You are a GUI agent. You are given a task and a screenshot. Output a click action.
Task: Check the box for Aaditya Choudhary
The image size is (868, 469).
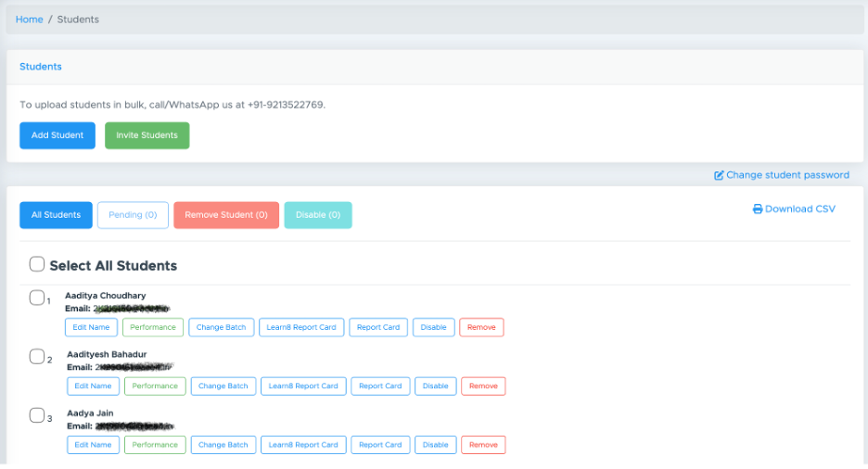tap(37, 298)
